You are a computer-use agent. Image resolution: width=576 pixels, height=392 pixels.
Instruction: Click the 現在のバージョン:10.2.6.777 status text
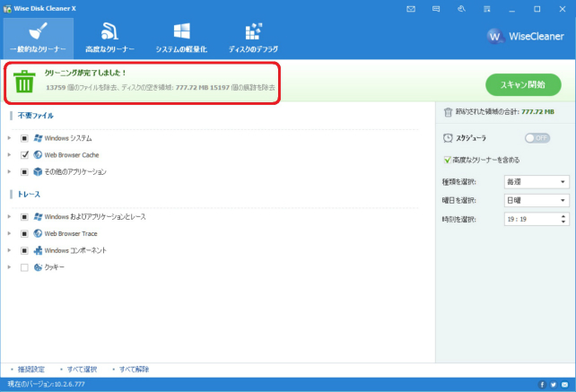[x=47, y=384]
